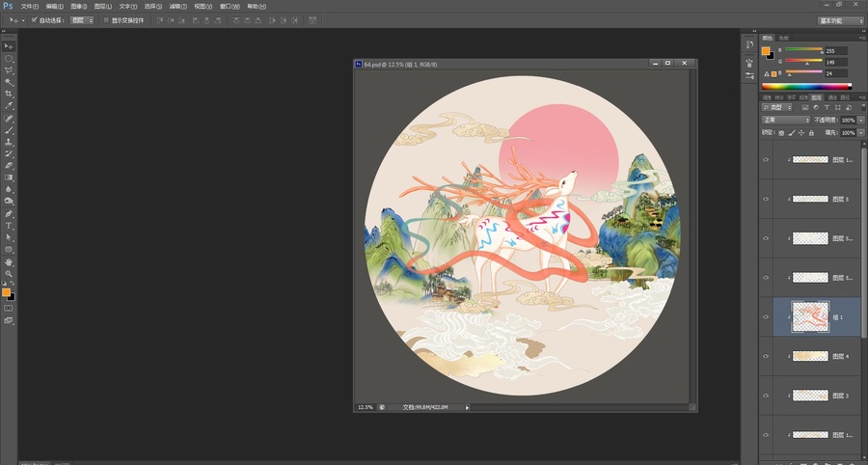868x465 pixels.
Task: Select the Pen tool
Action: tap(9, 213)
